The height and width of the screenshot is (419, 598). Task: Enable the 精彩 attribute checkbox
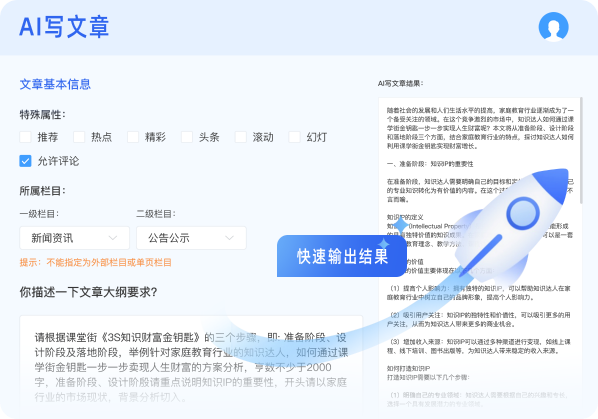click(x=133, y=137)
